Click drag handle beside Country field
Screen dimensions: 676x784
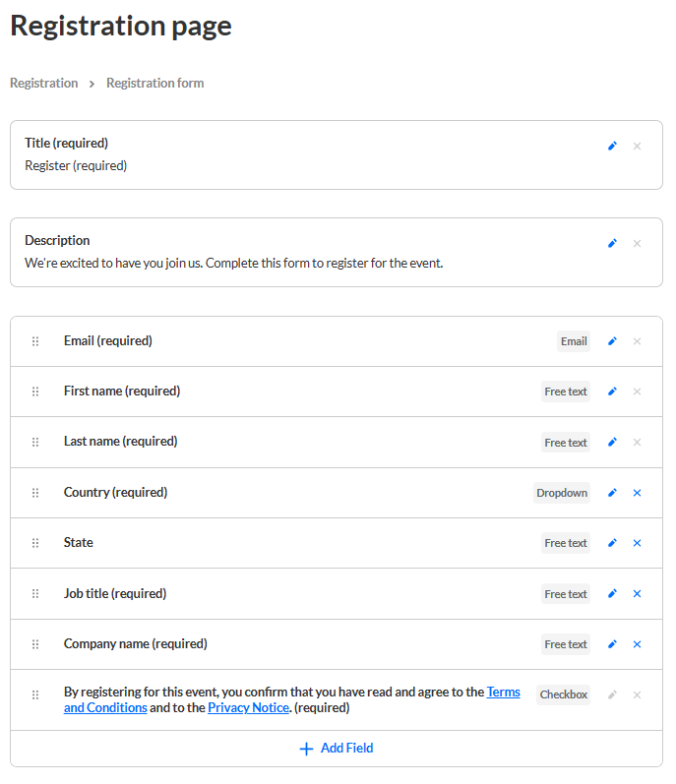(35, 493)
